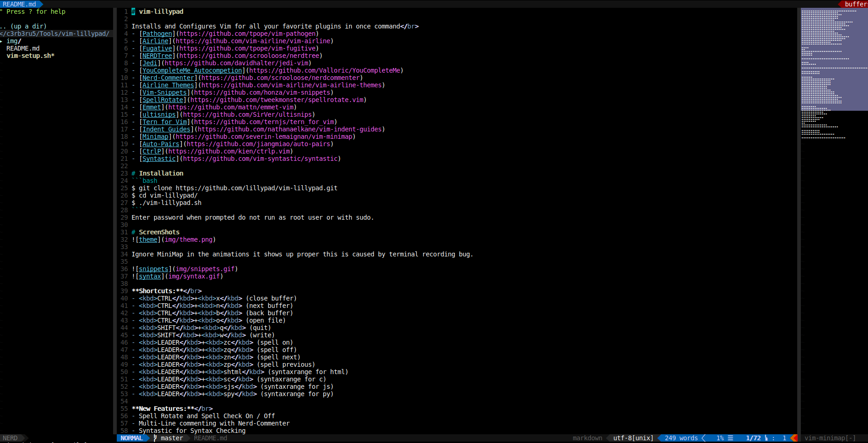Click the 'Enter password when prompted' line

253,217
